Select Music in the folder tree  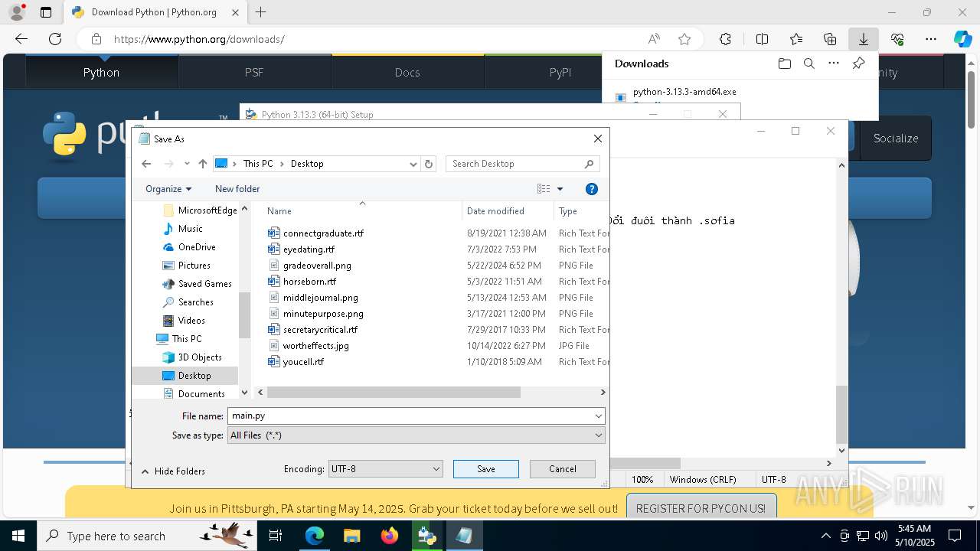(x=190, y=229)
